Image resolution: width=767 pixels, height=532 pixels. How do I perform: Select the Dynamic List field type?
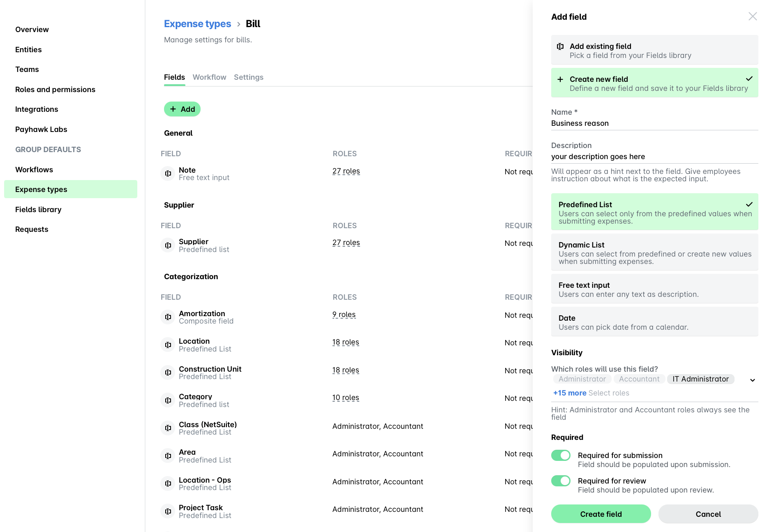[x=654, y=252]
